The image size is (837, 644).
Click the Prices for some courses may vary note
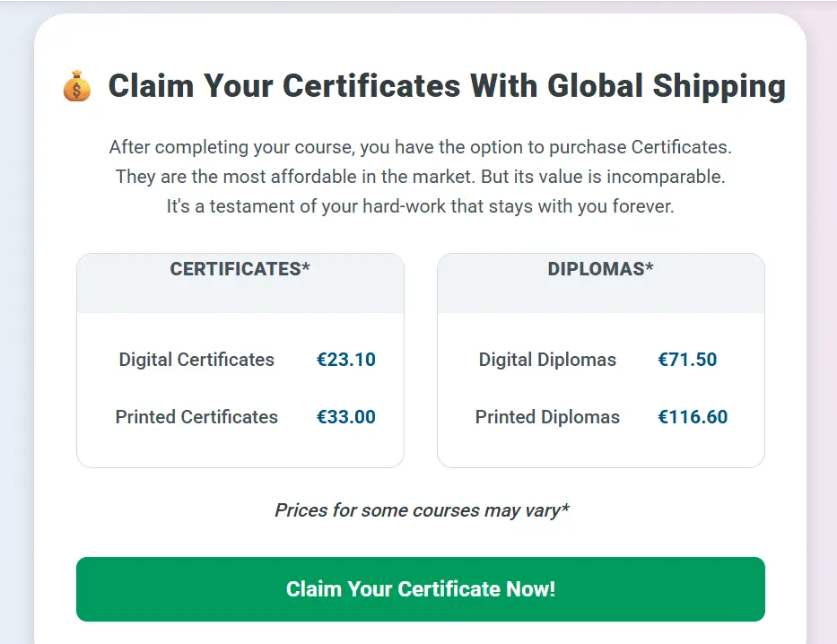422,511
